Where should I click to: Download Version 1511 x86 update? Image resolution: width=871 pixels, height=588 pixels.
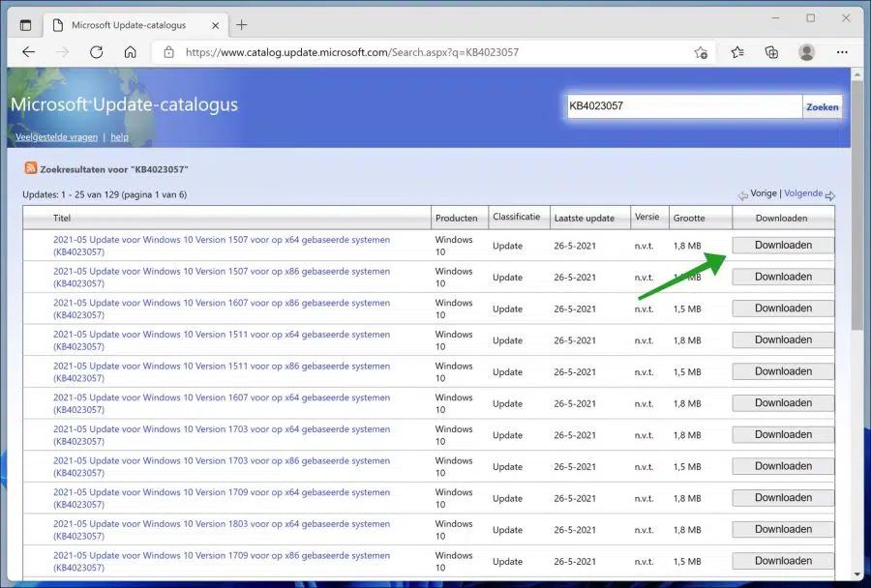point(783,372)
